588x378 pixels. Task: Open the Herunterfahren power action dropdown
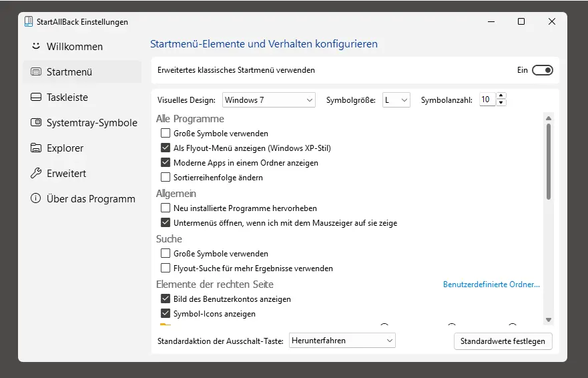pos(342,341)
